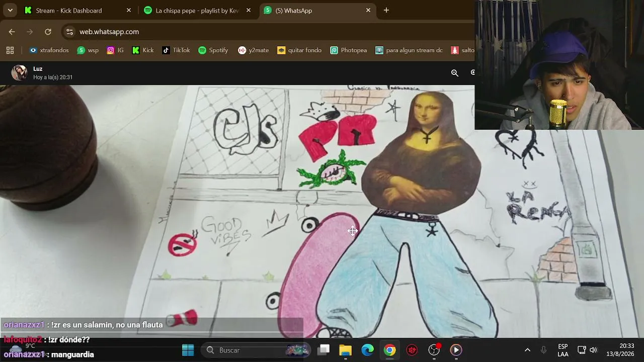Click Luz's profile picture in image viewer

tap(20, 73)
